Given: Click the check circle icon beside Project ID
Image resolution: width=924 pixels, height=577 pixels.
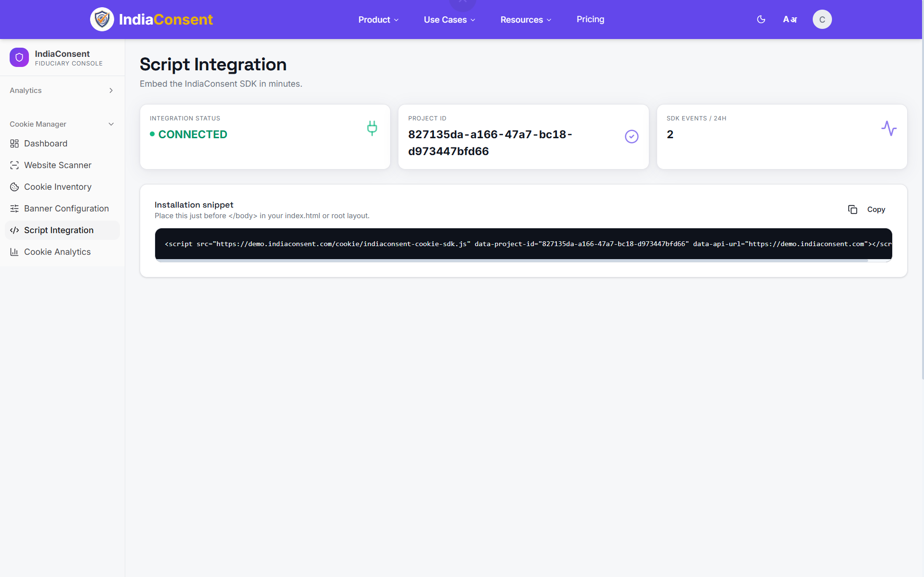Looking at the screenshot, I should click(632, 137).
